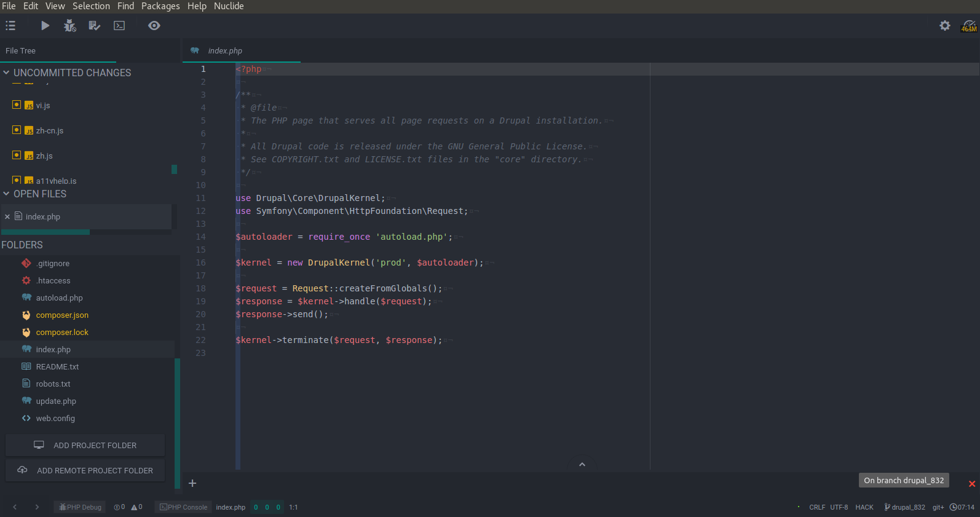Change UTF-8 encoding in status bar
Screen dimensions: 980x517
[x=839, y=507]
